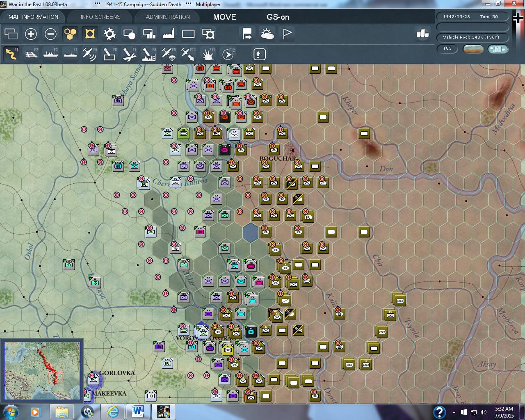
Task: Switch to MAP INFORMATION tab
Action: click(33, 17)
